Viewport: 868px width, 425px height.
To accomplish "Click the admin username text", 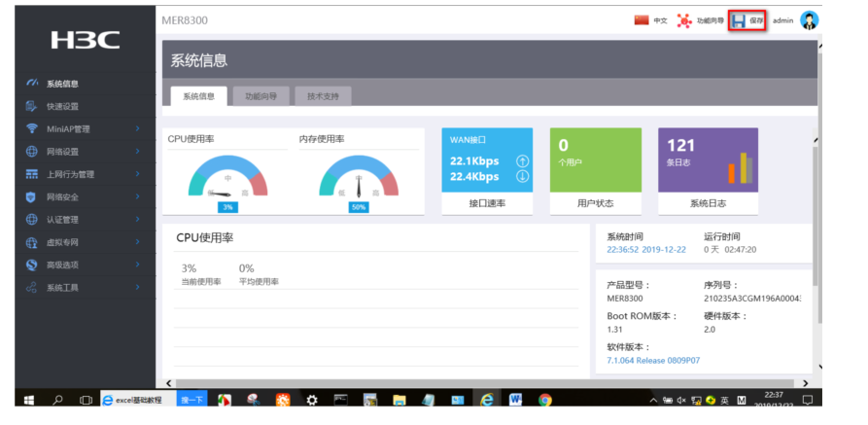I will (x=782, y=21).
